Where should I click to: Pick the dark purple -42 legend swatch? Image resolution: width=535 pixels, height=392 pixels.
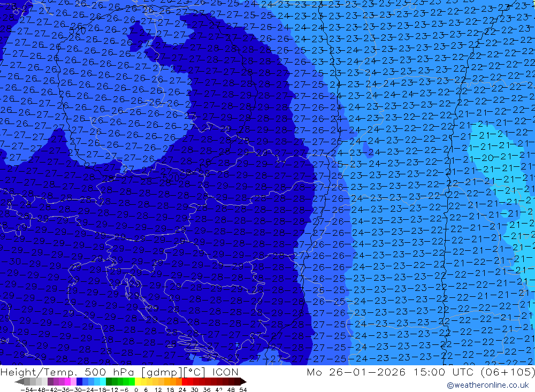coord(50,381)
